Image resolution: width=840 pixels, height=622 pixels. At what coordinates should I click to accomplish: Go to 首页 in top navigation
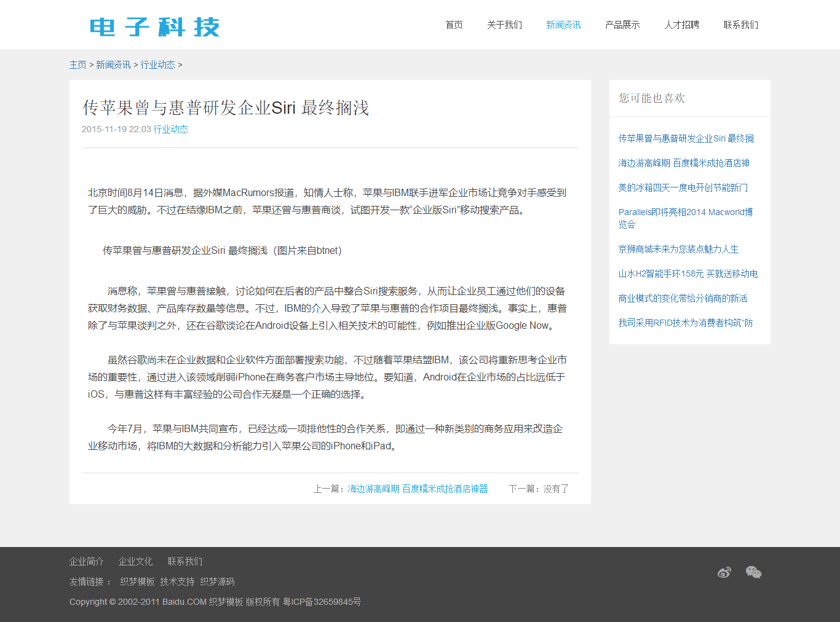pos(454,25)
